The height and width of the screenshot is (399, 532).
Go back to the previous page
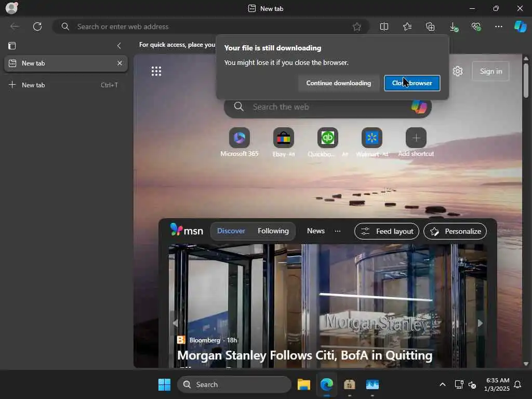coord(15,26)
